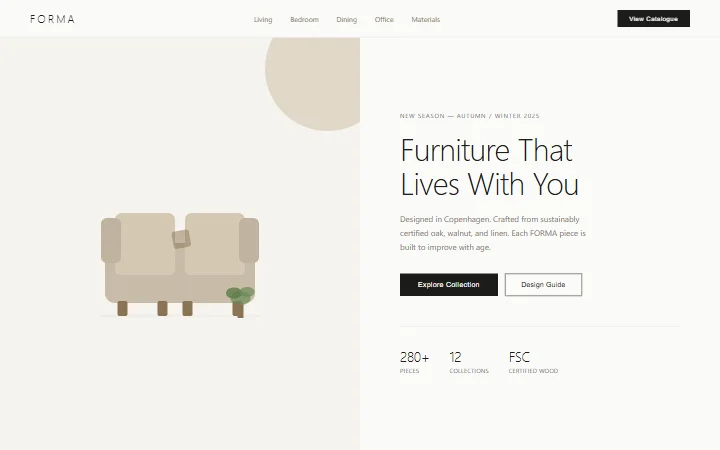720x450 pixels.
Task: Select Dining in the navigation
Action: (347, 20)
